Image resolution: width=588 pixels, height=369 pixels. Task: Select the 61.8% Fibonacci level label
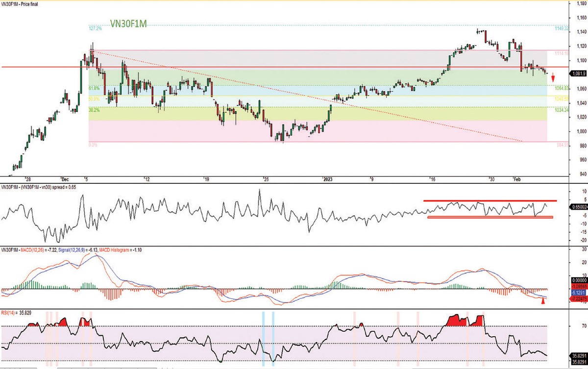click(94, 88)
